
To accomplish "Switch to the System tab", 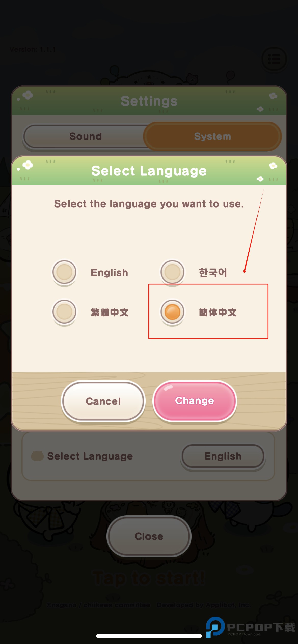I will point(212,136).
